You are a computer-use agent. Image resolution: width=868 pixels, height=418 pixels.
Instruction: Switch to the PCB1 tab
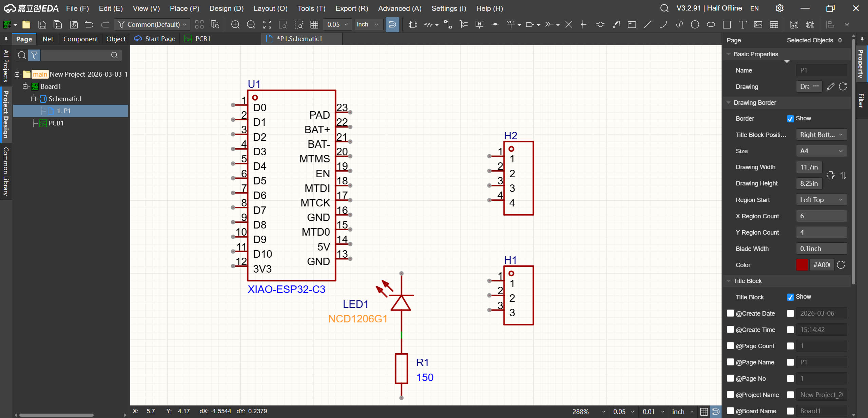pyautogui.click(x=202, y=39)
